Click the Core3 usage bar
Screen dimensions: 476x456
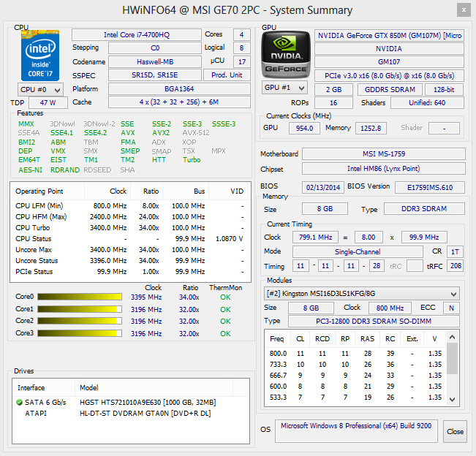point(80,333)
